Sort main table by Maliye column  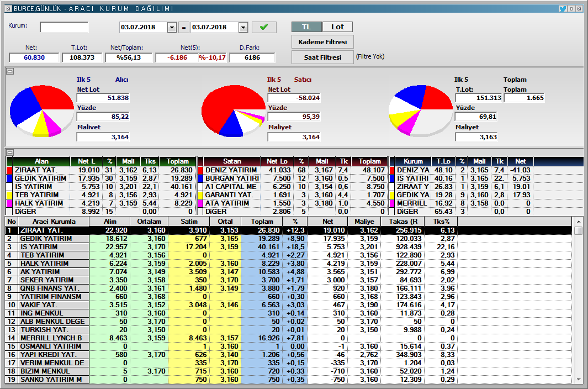point(364,222)
